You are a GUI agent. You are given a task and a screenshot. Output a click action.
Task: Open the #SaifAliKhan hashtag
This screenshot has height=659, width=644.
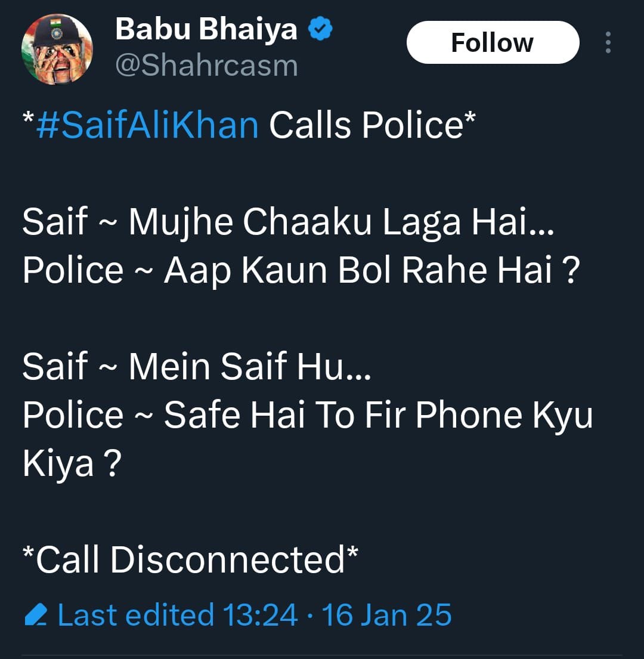click(147, 125)
